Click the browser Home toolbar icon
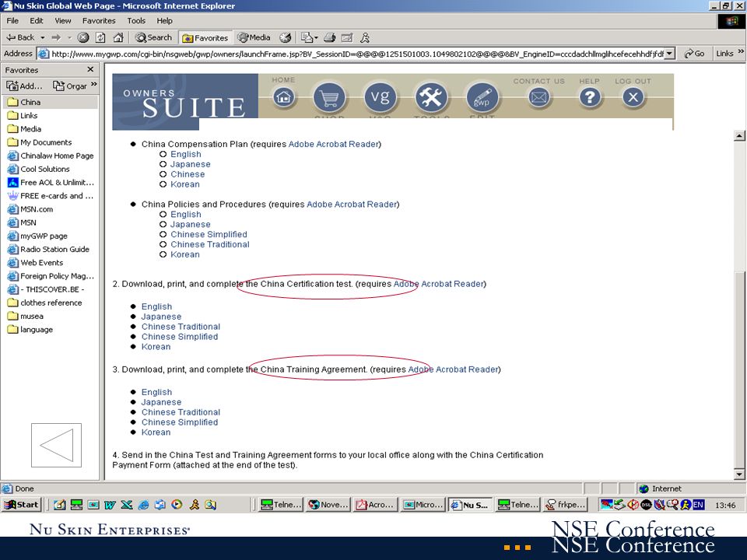Image resolution: width=747 pixels, height=560 pixels. click(x=118, y=37)
